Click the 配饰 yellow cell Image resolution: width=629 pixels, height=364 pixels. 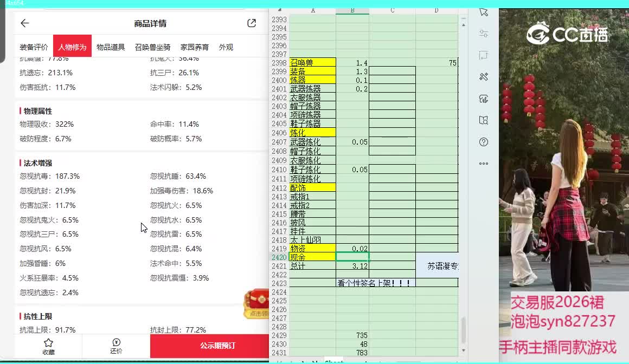point(312,187)
